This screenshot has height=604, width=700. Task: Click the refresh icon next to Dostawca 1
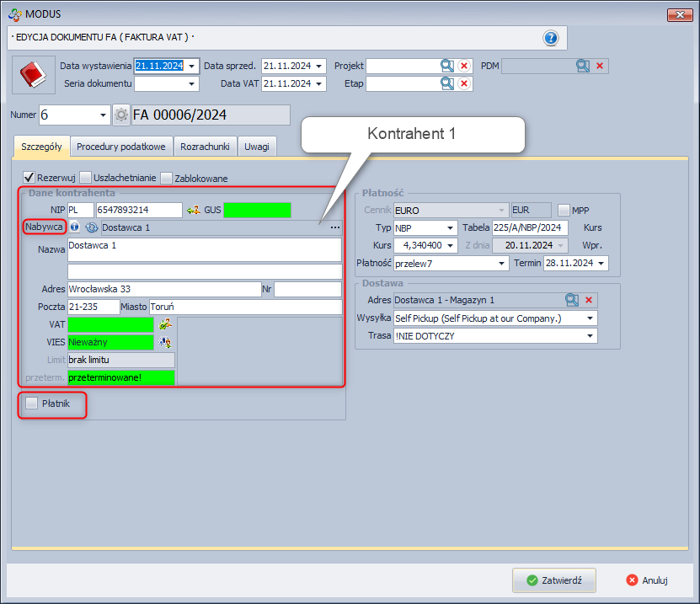click(x=92, y=227)
